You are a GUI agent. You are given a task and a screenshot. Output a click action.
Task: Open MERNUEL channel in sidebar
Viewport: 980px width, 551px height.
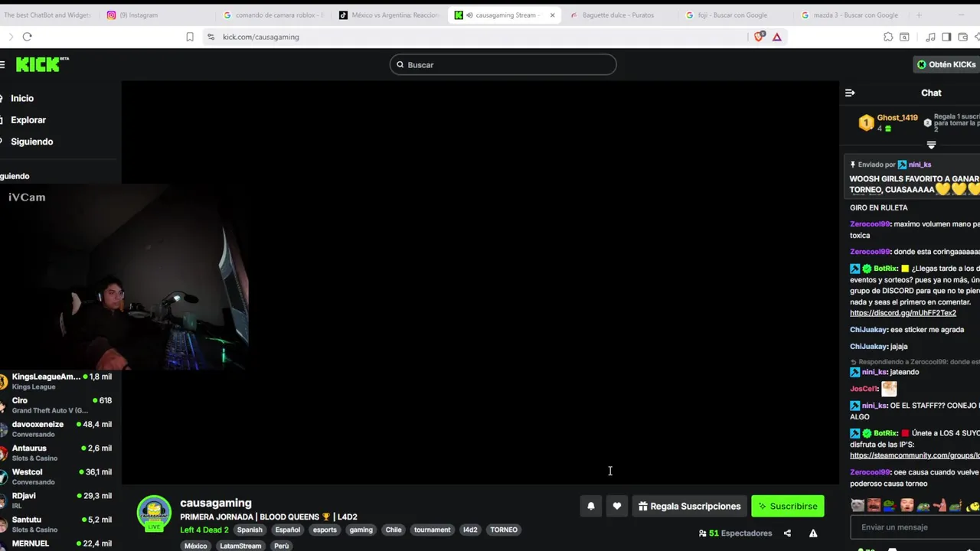pyautogui.click(x=59, y=544)
